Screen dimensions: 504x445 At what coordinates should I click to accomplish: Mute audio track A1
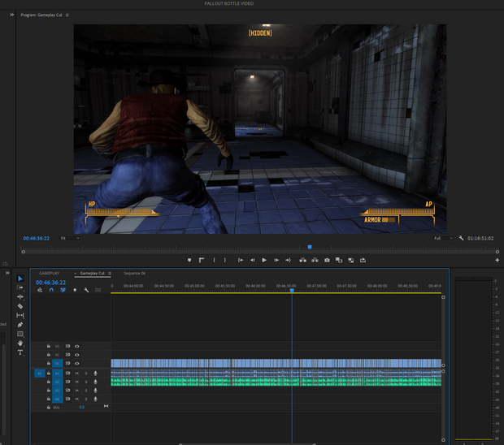click(77, 373)
